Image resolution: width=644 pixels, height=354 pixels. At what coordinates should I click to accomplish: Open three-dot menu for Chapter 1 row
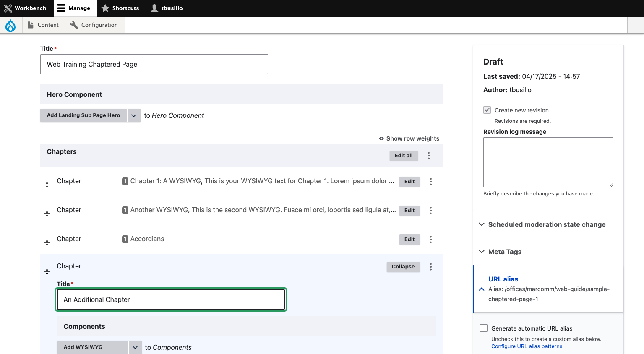[431, 182]
